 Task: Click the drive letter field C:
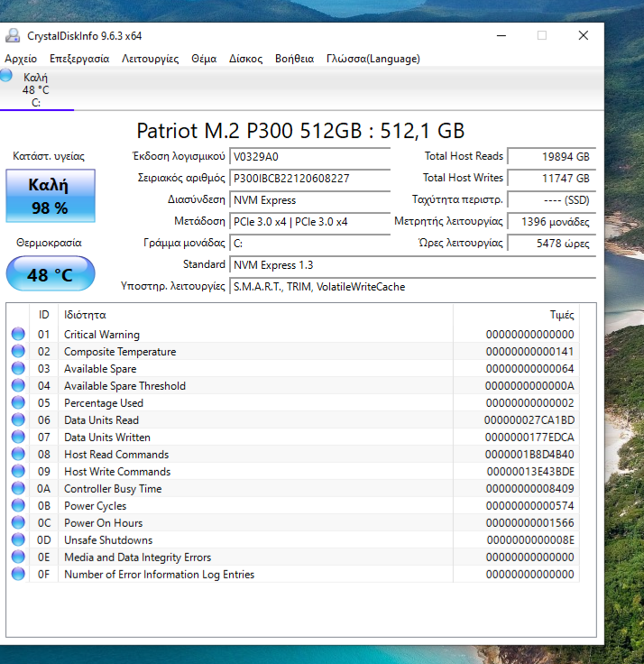coord(309,243)
